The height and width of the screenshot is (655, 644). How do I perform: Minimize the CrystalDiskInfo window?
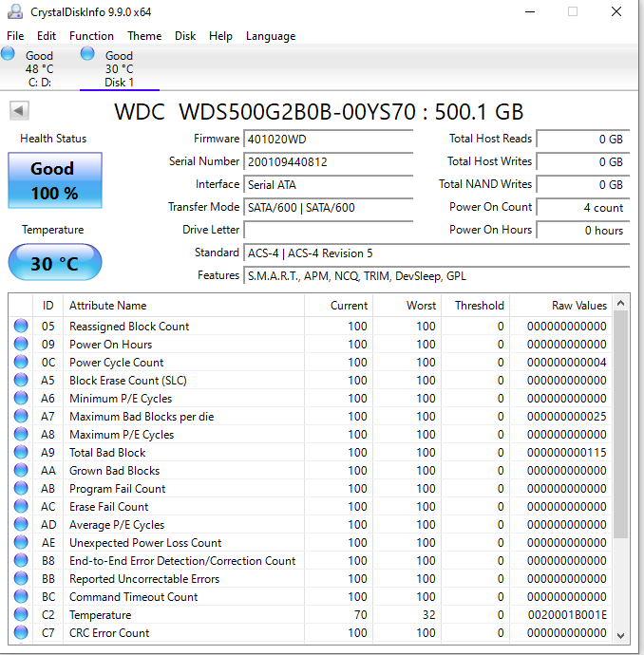click(530, 11)
